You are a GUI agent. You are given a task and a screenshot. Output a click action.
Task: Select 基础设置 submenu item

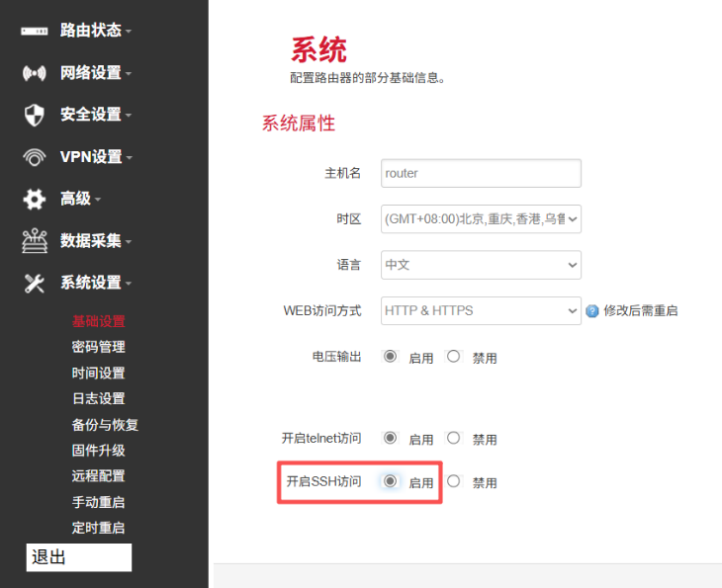[99, 321]
